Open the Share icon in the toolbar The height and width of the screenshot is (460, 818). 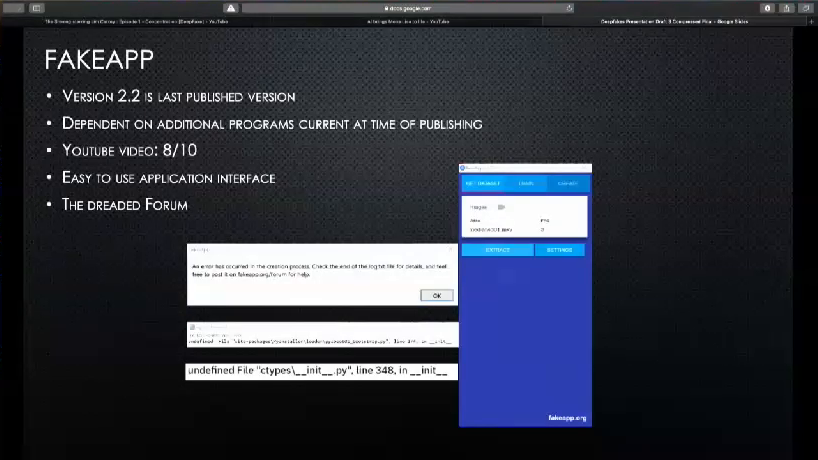click(786, 8)
